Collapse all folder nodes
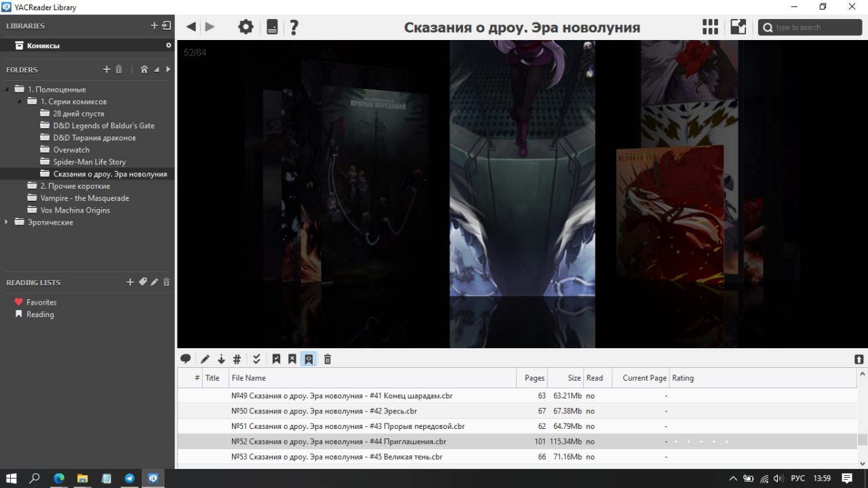The width and height of the screenshot is (868, 488). 157,69
